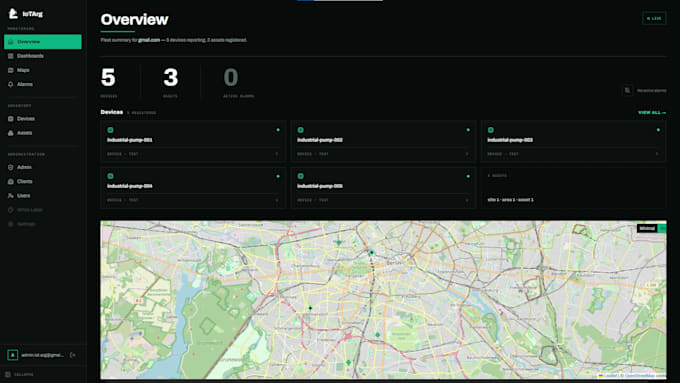The height and width of the screenshot is (383, 680).
Task: Click the Dashboards grid icon
Action: pyautogui.click(x=10, y=56)
